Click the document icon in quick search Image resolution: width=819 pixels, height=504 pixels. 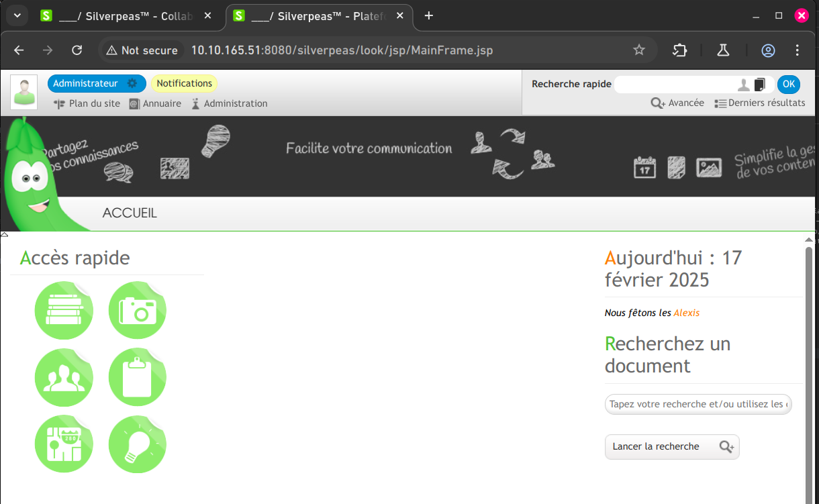point(760,85)
